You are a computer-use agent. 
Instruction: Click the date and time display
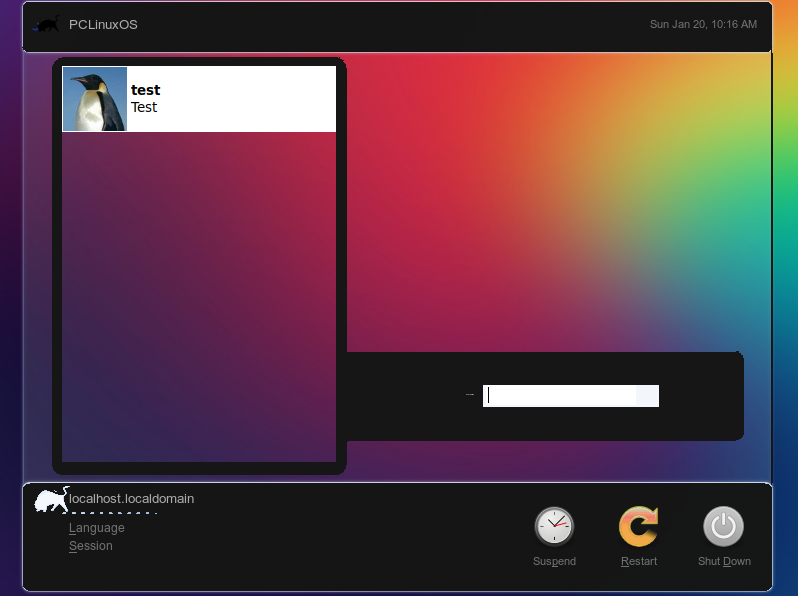(x=703, y=24)
